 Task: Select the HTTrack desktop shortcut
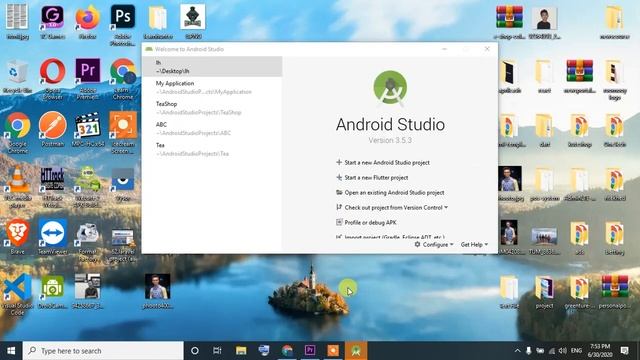52,187
